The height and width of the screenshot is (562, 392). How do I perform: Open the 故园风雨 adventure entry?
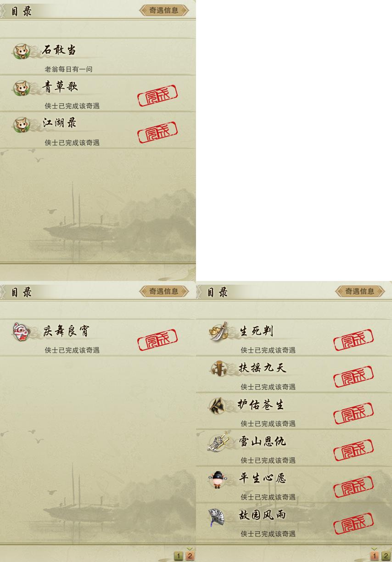[294, 521]
